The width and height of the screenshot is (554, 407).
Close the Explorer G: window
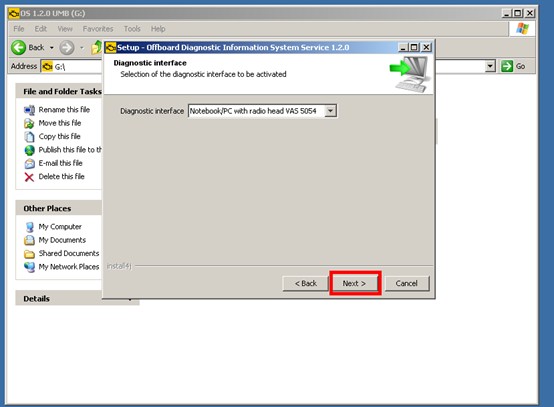(x=530, y=13)
